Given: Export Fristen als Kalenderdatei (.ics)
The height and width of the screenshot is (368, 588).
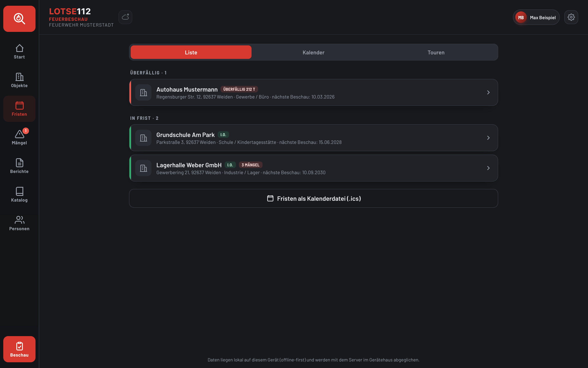Looking at the screenshot, I should (313, 198).
